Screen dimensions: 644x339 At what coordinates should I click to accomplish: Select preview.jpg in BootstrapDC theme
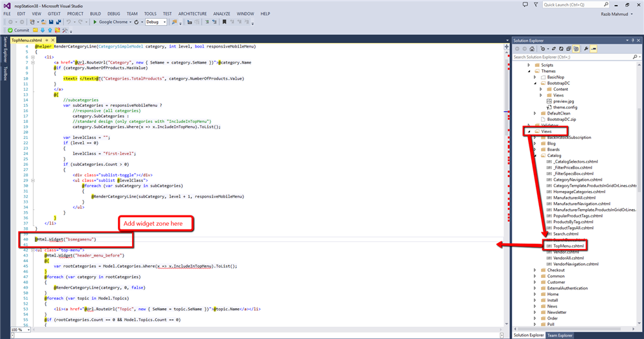[x=563, y=102]
